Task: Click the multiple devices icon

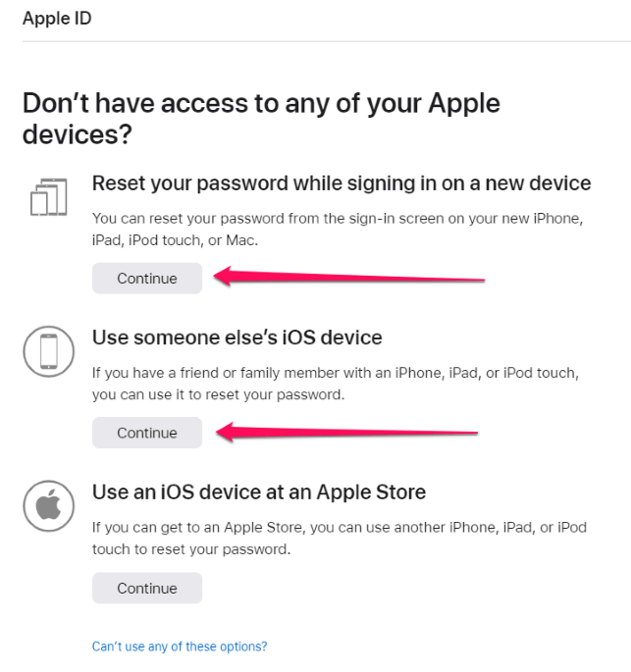Action: (x=48, y=197)
